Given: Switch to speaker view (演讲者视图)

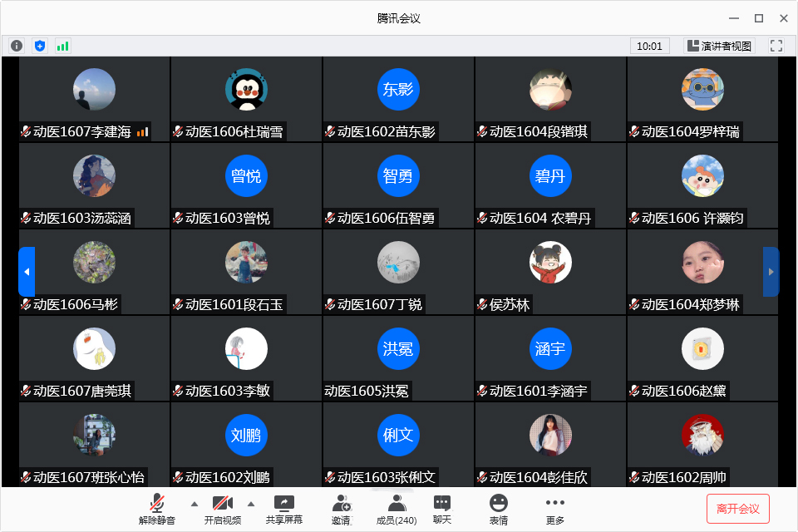Looking at the screenshot, I should click(719, 46).
